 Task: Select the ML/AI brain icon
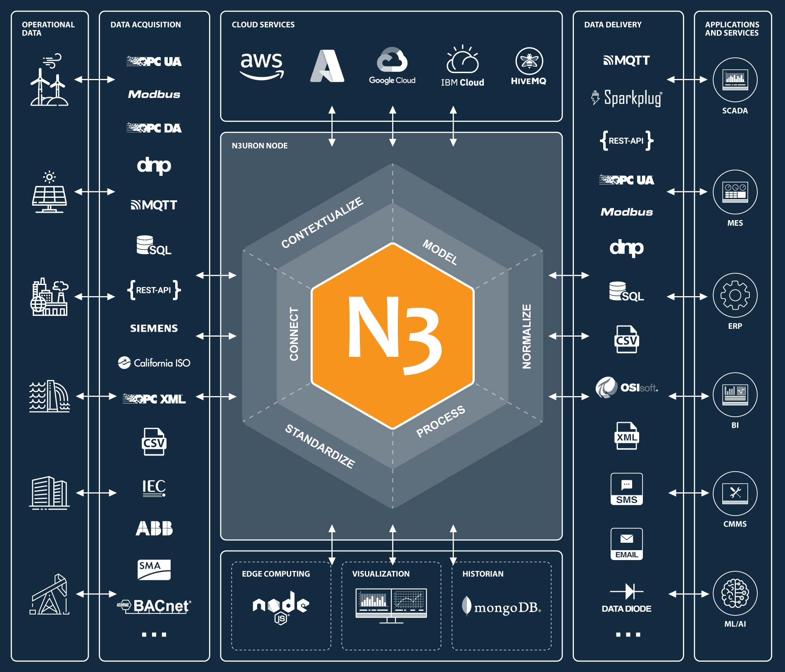tap(735, 594)
